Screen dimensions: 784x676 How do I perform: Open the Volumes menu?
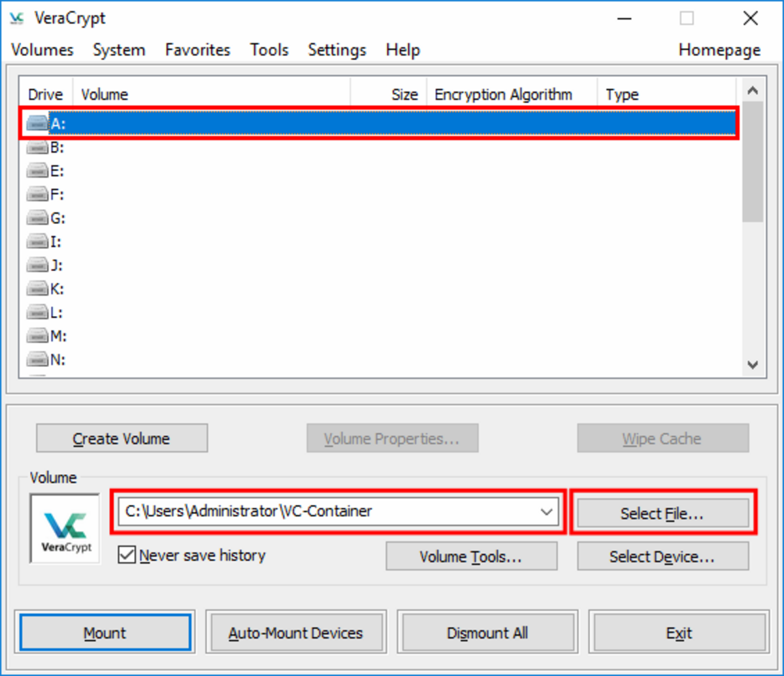pos(42,50)
